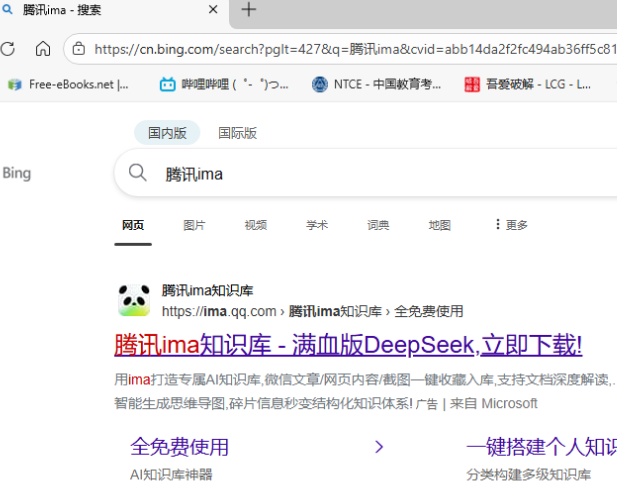Click the site lock icon in address bar
617x482 pixels.
[79, 48]
